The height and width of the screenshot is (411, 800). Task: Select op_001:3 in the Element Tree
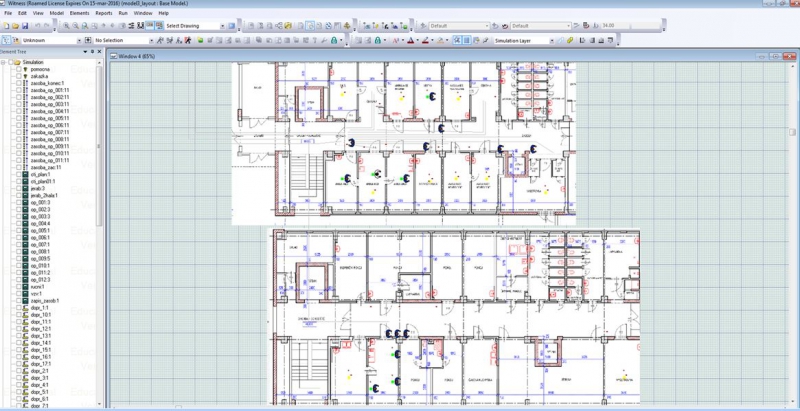point(41,202)
